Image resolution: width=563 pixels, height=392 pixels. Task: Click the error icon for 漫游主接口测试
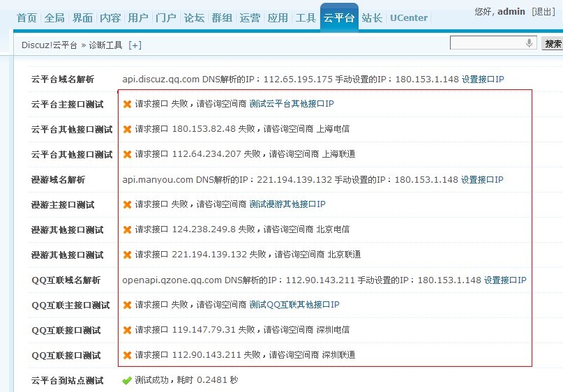[x=127, y=204]
